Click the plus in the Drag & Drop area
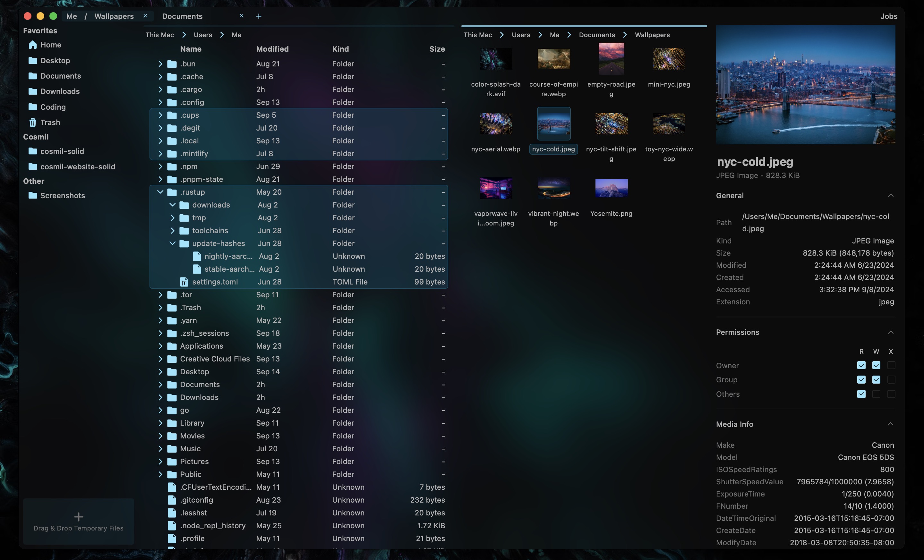This screenshot has height=560, width=924. (x=78, y=516)
